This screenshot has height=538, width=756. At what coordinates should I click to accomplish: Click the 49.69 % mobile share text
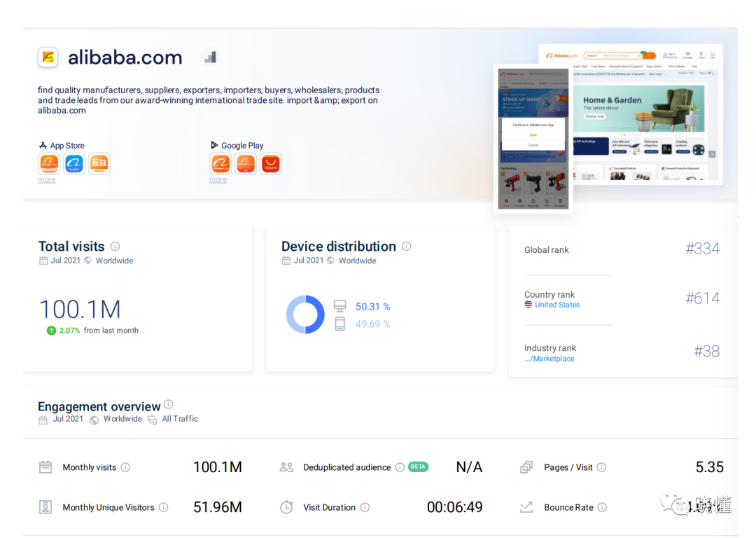pyautogui.click(x=372, y=324)
